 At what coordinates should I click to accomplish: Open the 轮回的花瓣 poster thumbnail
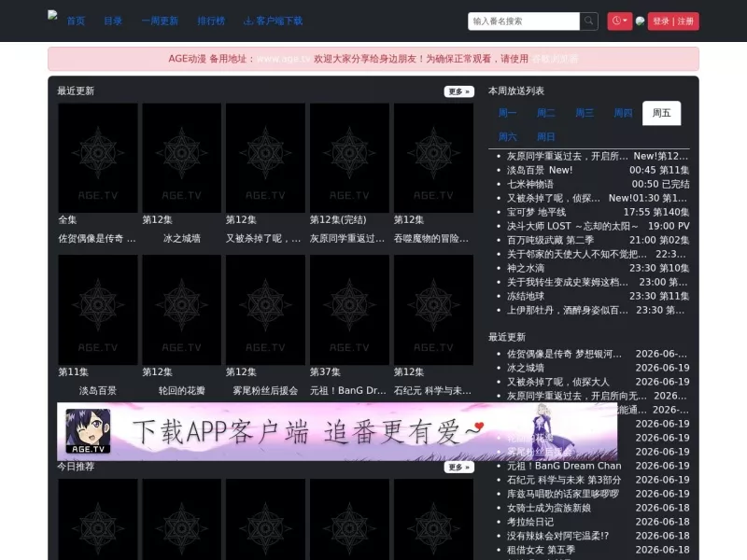(x=181, y=310)
